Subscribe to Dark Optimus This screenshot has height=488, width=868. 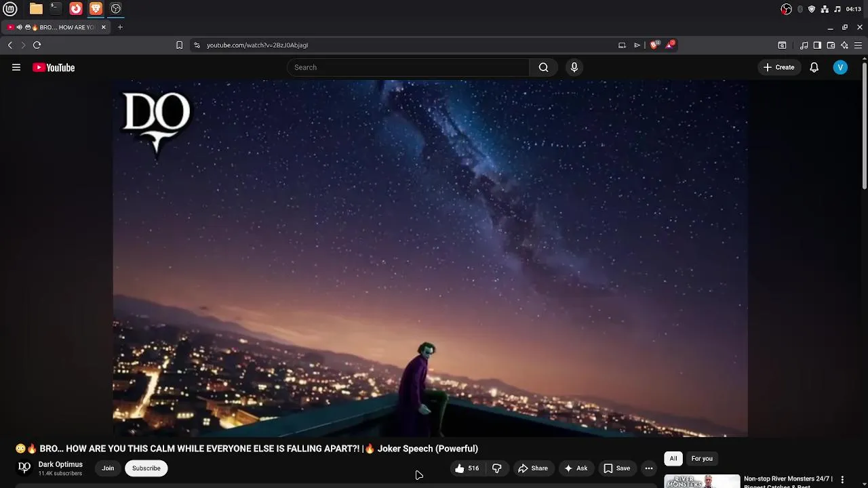pyautogui.click(x=146, y=468)
